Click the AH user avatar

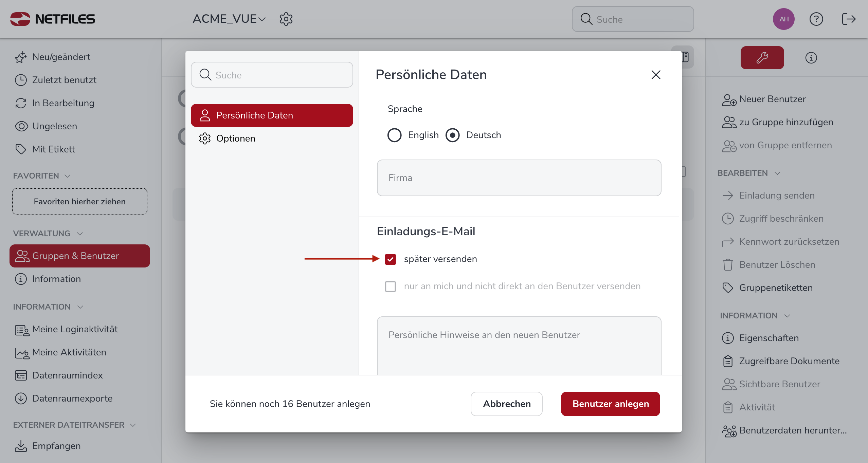pyautogui.click(x=783, y=19)
